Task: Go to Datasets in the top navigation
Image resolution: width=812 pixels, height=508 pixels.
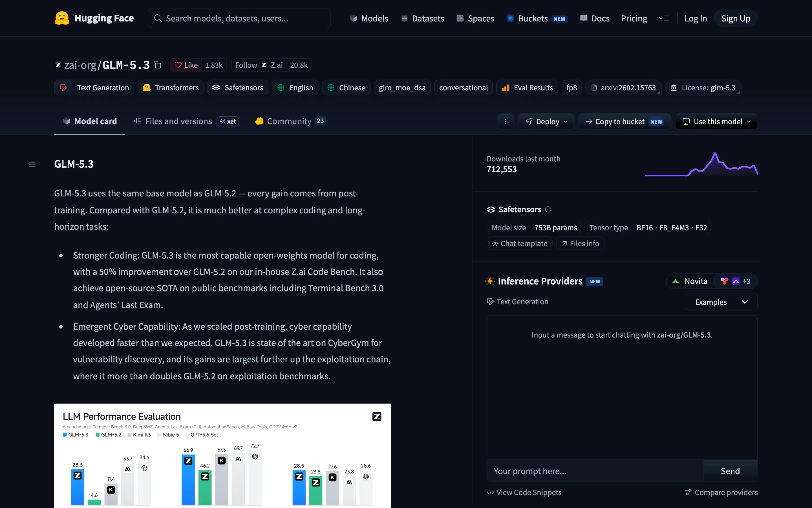Action: [x=422, y=18]
